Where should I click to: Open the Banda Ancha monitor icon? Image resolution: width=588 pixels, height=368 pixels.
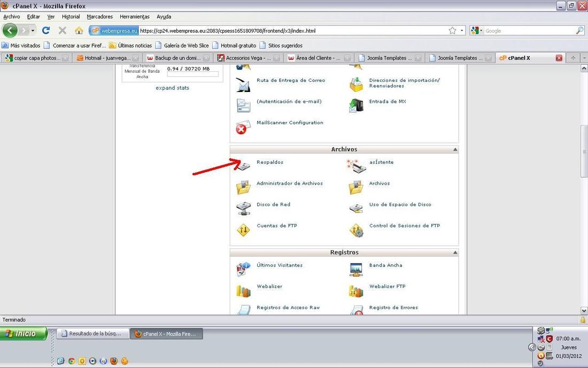coord(356,270)
